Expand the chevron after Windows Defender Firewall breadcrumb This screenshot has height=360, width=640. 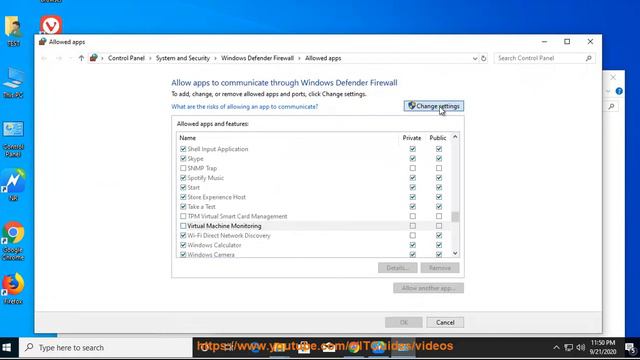(x=300, y=58)
